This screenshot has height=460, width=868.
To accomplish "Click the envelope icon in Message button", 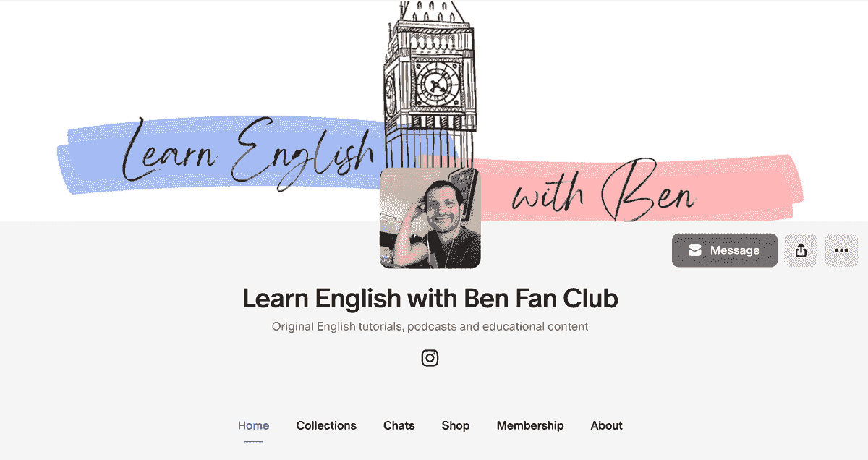I will 695,250.
